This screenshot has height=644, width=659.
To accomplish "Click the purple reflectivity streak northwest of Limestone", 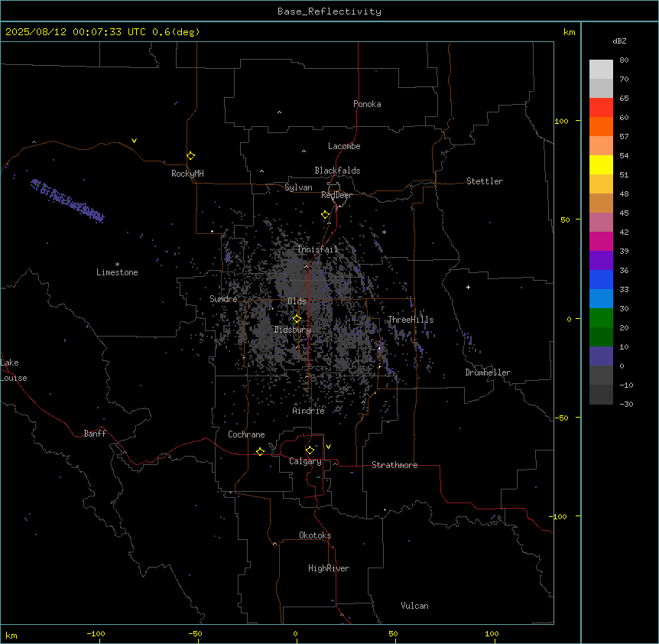I will tap(67, 200).
